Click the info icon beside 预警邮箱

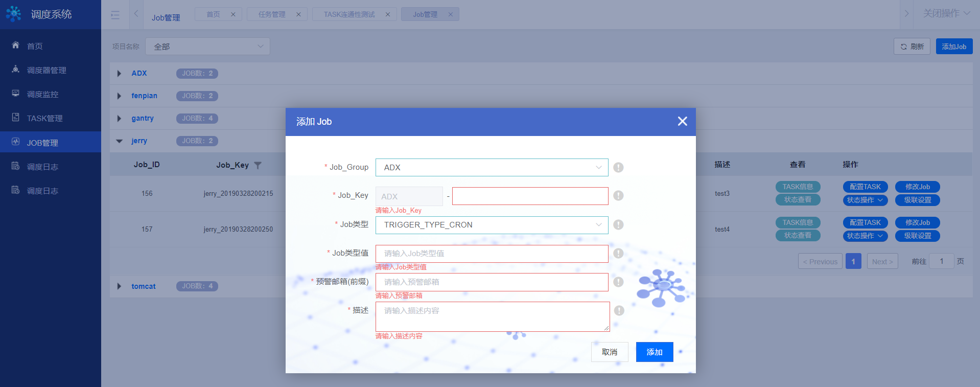pyautogui.click(x=618, y=282)
